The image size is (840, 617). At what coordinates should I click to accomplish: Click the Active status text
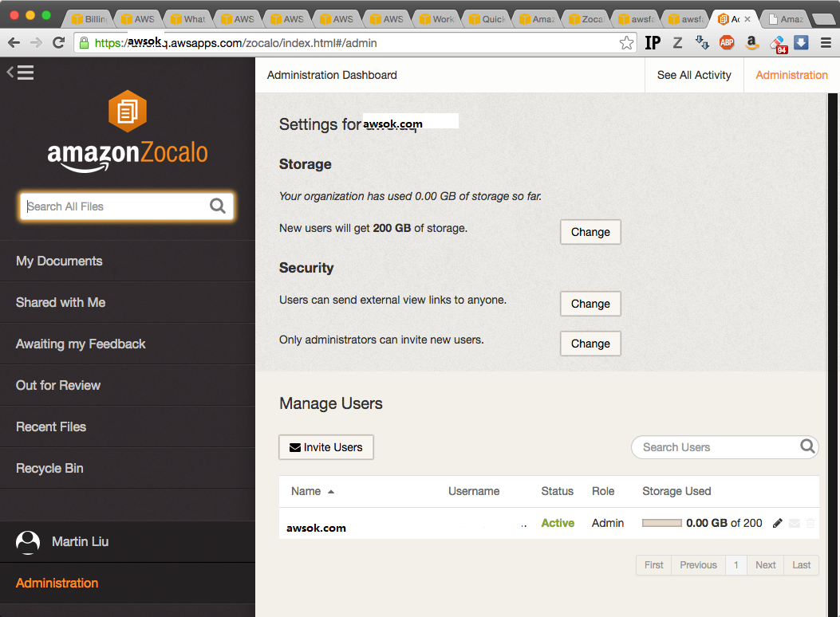[558, 523]
